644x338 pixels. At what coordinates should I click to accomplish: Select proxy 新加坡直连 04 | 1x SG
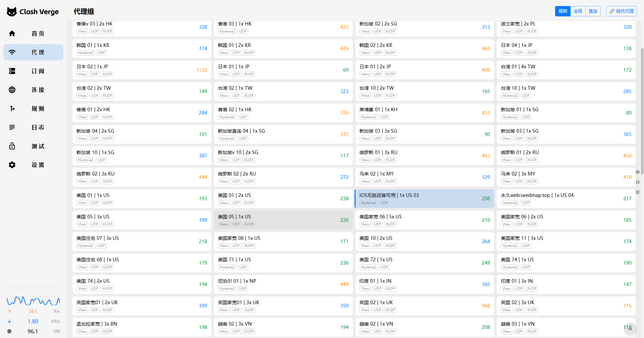283,134
